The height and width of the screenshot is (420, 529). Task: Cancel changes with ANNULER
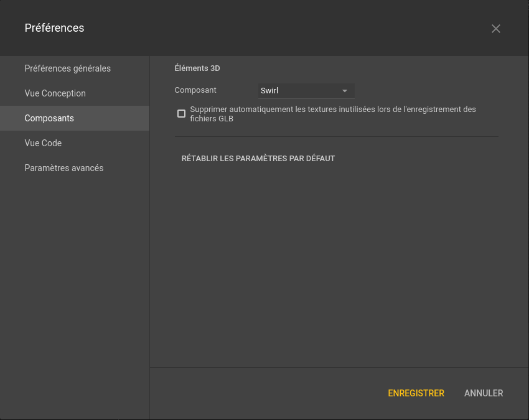click(x=484, y=393)
